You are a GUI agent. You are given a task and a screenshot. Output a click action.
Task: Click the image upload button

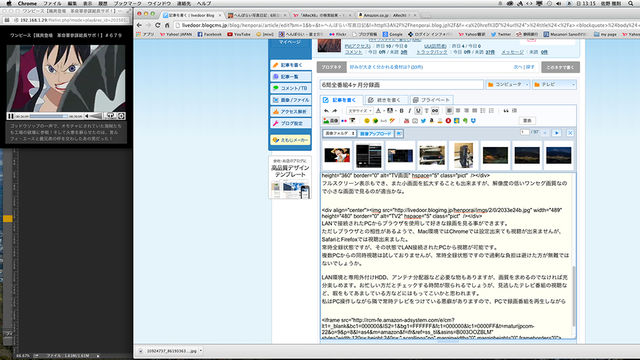click(376, 133)
